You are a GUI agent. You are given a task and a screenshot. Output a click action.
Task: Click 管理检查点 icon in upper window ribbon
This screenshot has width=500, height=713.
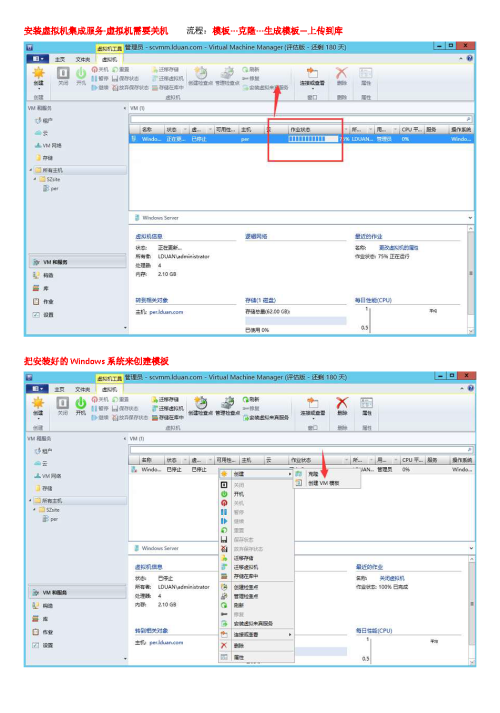click(227, 73)
